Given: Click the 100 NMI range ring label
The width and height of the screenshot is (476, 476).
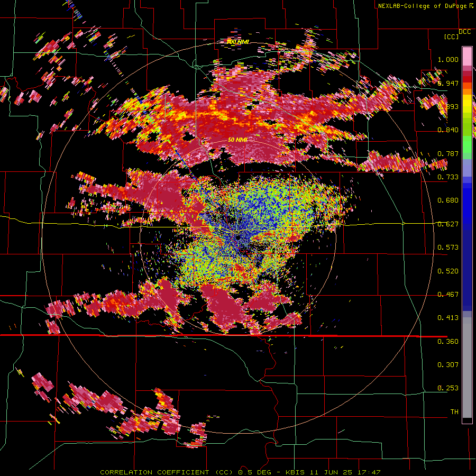Looking at the screenshot, I should [x=239, y=42].
